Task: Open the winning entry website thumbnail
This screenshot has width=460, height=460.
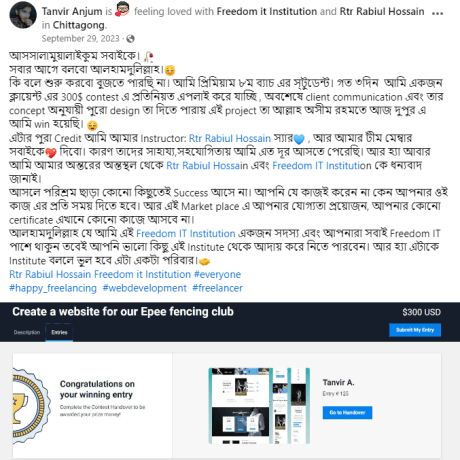Action: coord(259,406)
